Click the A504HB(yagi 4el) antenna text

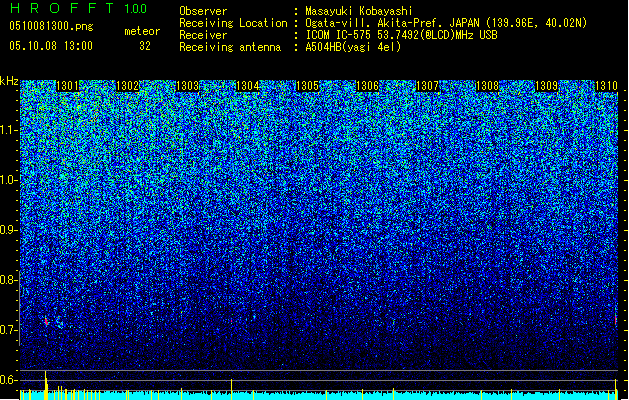point(353,47)
